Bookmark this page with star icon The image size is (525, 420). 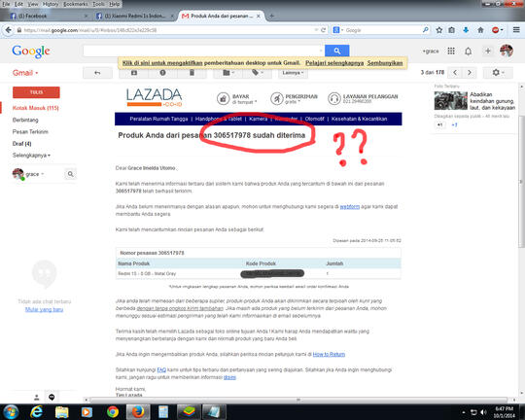[439, 30]
